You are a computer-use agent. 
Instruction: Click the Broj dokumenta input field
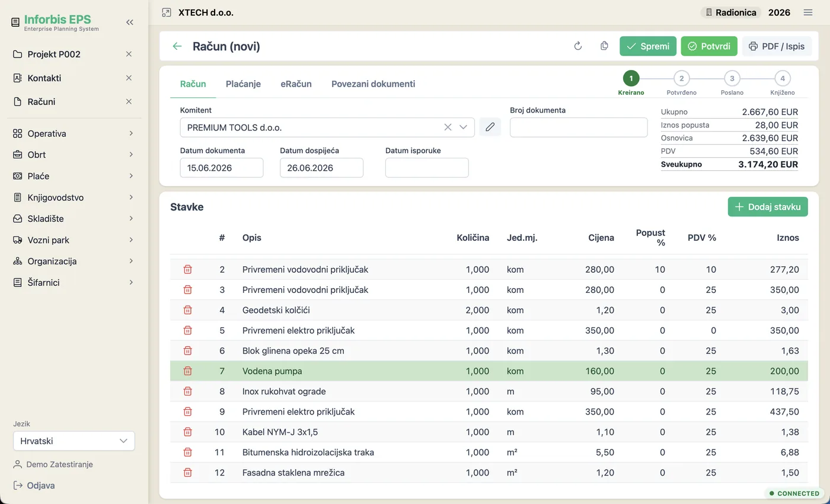579,127
